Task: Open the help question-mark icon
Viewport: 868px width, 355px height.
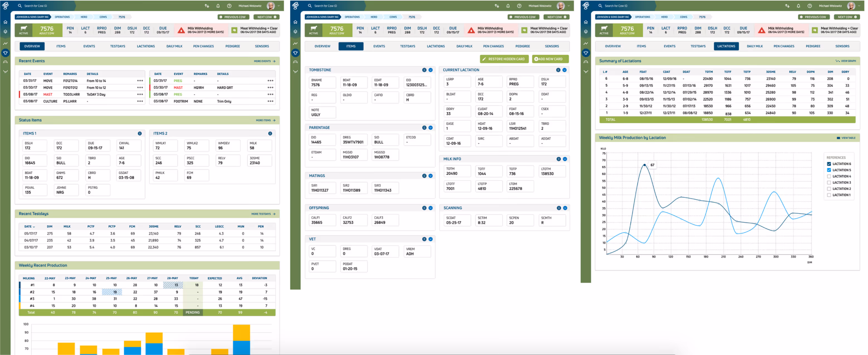Action: point(230,6)
